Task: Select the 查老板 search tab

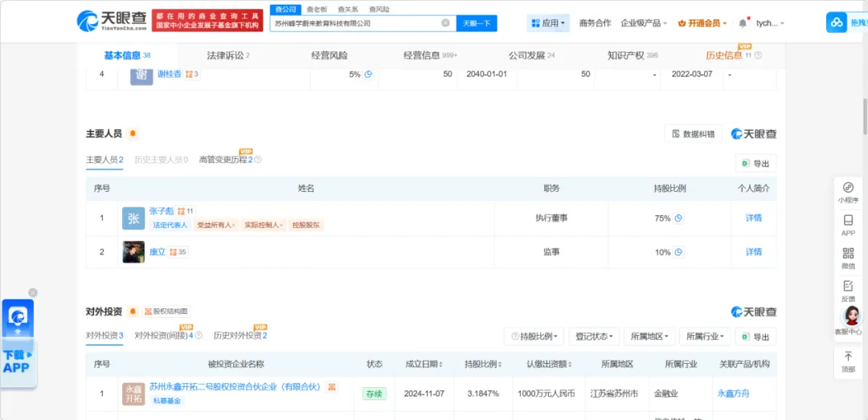Action: [x=317, y=9]
